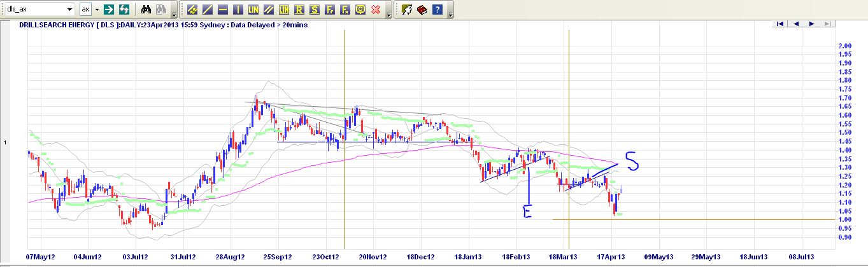
Task: Click the greyed-out binoculars find-next icon
Action: pos(160,10)
